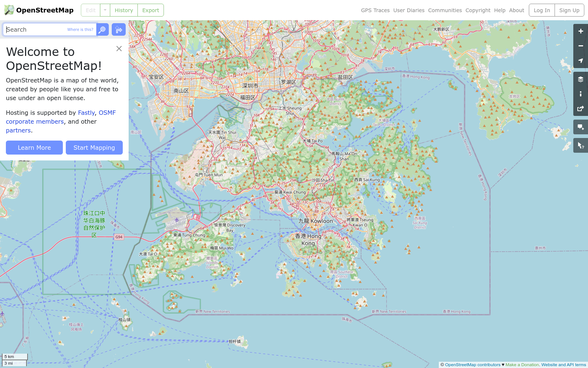Add a note using the note icon
This screenshot has width=588, height=368.
click(x=581, y=127)
